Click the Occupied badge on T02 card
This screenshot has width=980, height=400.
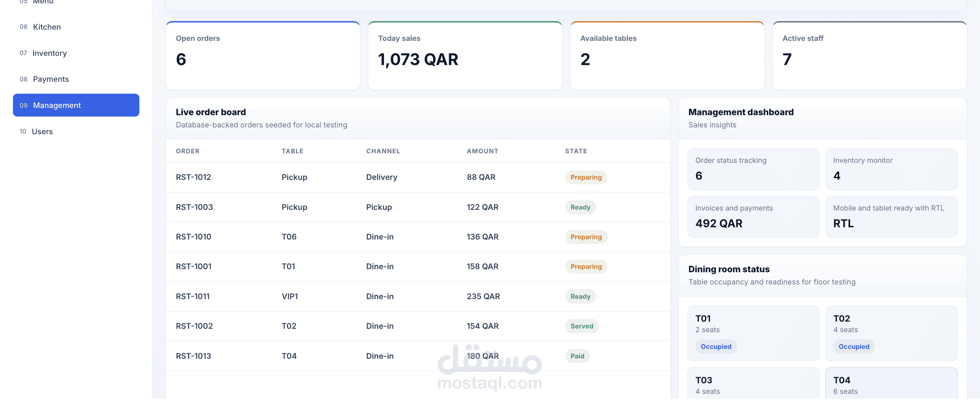(x=854, y=347)
